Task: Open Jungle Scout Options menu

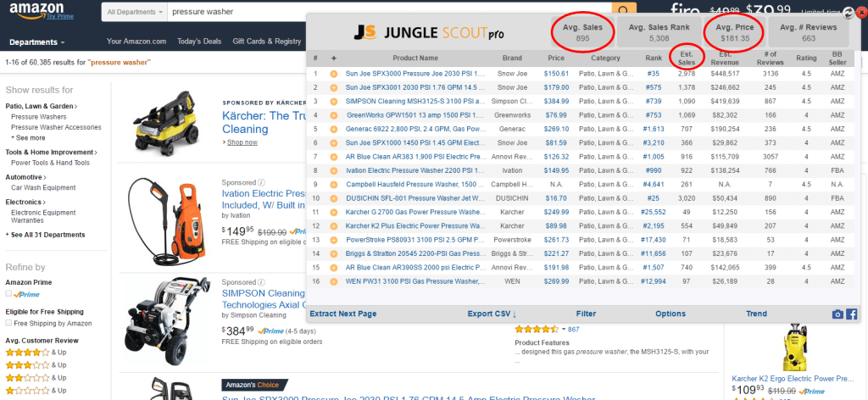Action: pyautogui.click(x=670, y=314)
